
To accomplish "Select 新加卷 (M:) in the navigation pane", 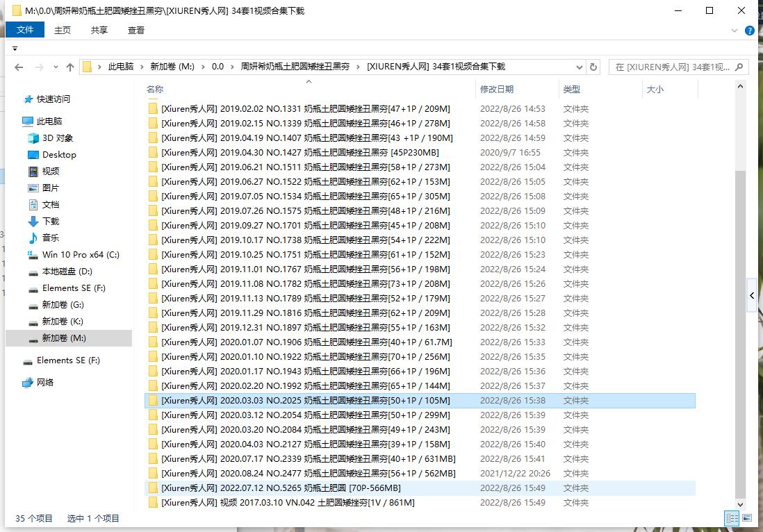I will tap(69, 338).
